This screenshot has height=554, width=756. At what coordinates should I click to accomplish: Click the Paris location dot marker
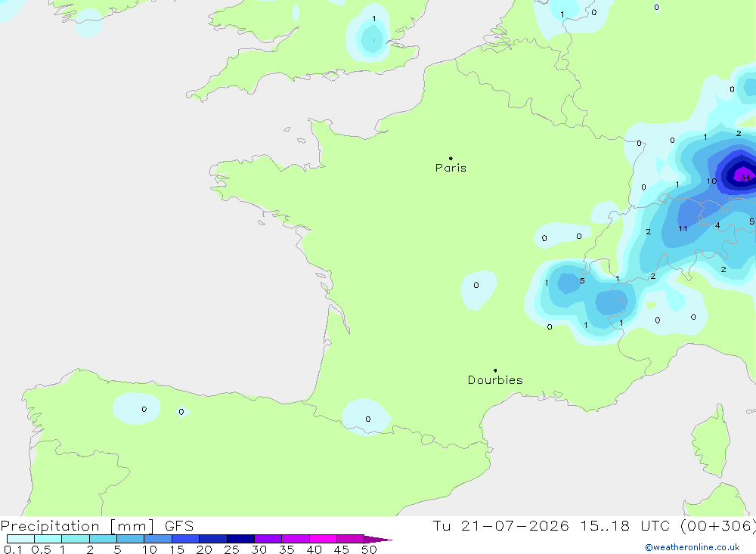[x=451, y=158]
